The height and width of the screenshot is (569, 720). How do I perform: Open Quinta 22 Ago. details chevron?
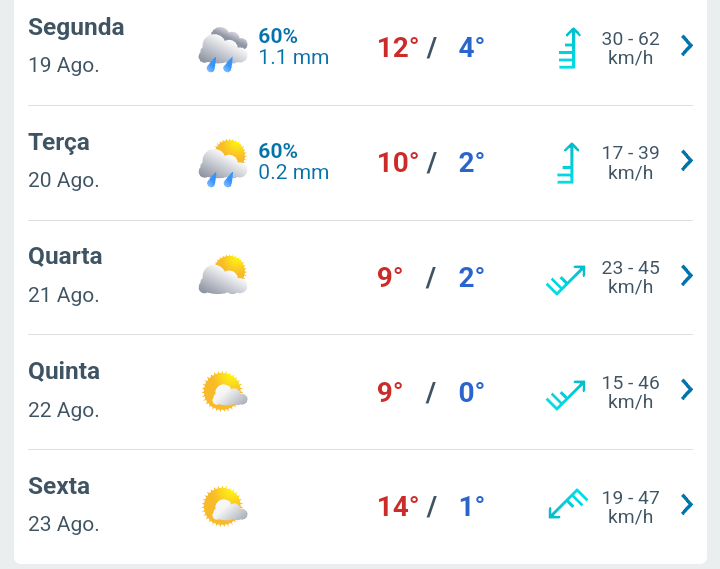687,390
